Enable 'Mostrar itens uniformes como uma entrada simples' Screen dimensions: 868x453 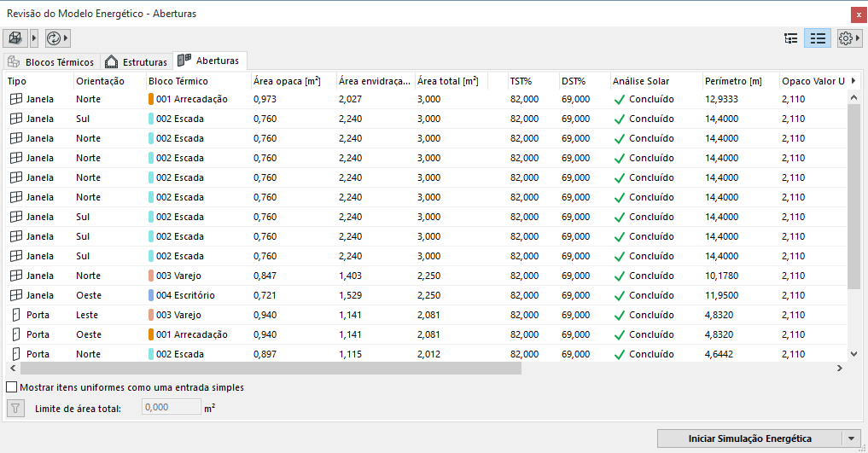(x=11, y=387)
